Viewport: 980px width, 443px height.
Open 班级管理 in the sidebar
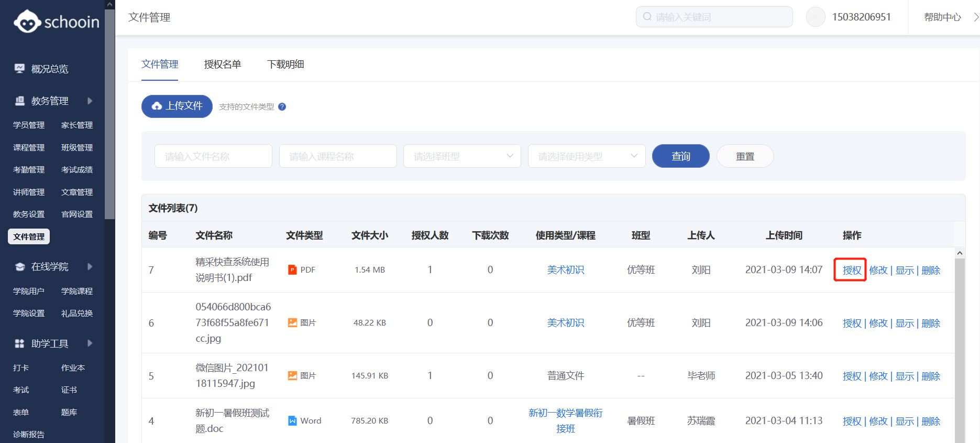tap(77, 147)
